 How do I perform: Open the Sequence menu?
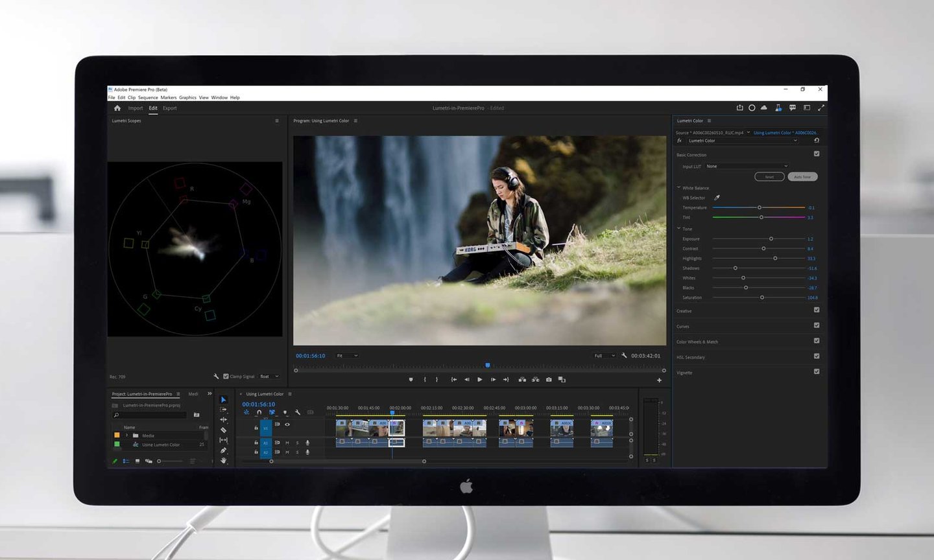[148, 97]
